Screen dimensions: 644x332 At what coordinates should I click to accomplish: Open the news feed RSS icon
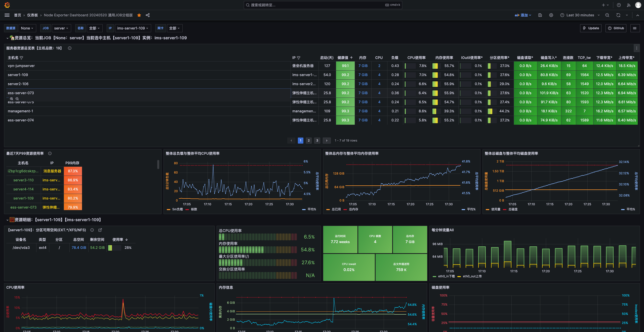[629, 5]
